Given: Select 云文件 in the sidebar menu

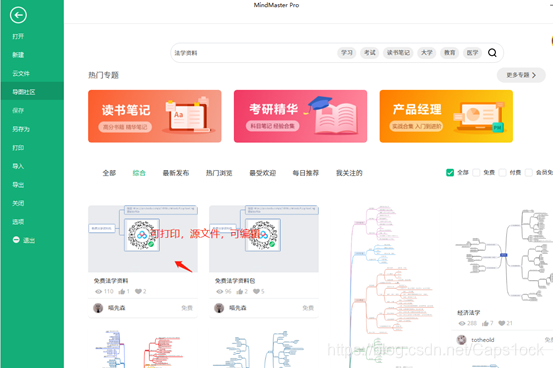Looking at the screenshot, I should click(21, 73).
